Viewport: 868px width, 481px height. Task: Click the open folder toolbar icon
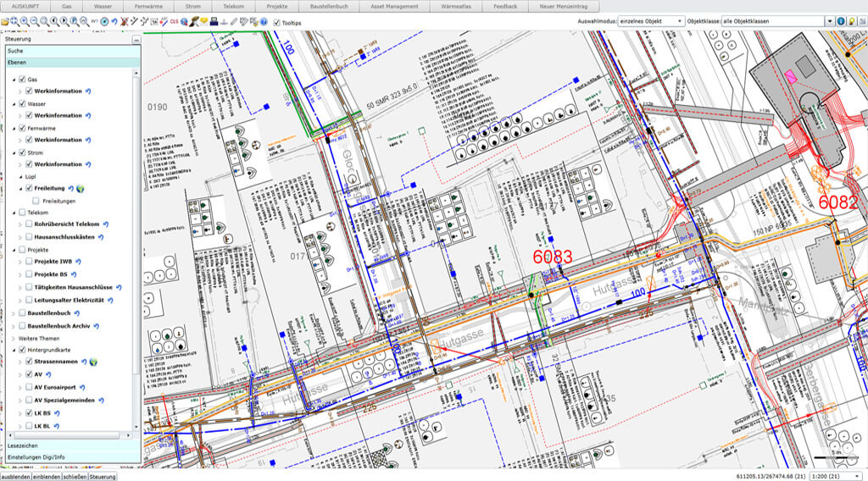(5, 20)
